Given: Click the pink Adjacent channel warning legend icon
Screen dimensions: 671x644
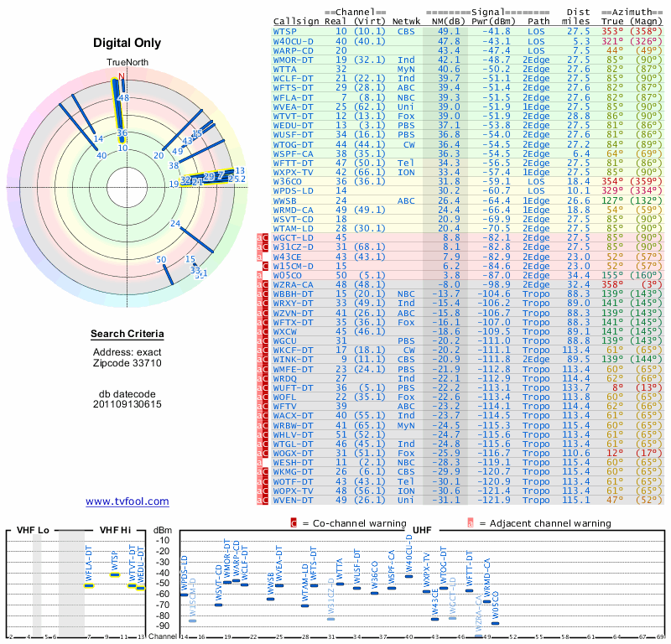Looking at the screenshot, I should tap(471, 523).
